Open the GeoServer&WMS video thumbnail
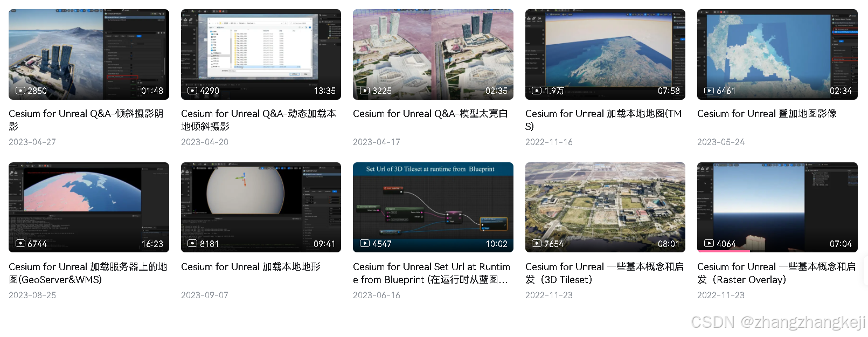868x337 pixels. coord(89,207)
